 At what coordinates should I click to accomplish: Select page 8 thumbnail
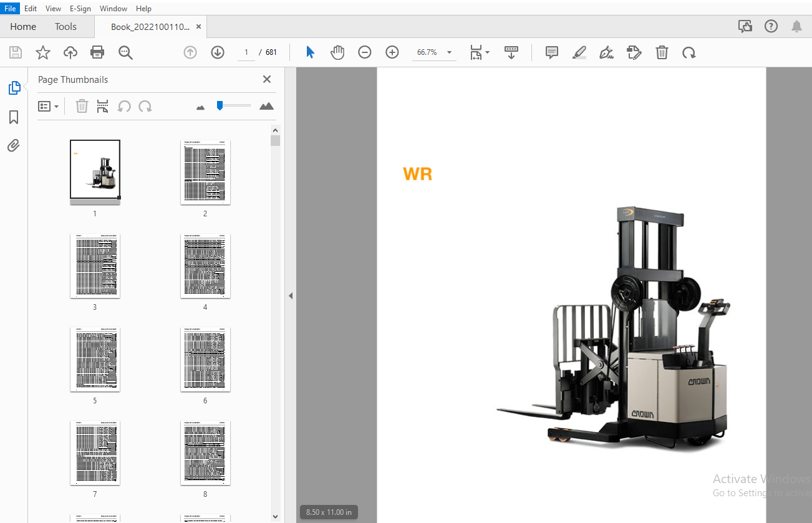(205, 453)
